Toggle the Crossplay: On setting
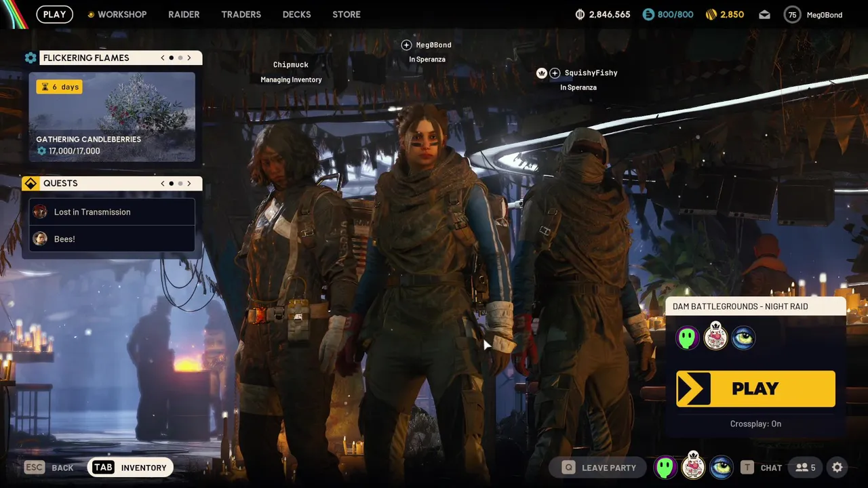Viewport: 868px width, 488px height. coord(755,424)
